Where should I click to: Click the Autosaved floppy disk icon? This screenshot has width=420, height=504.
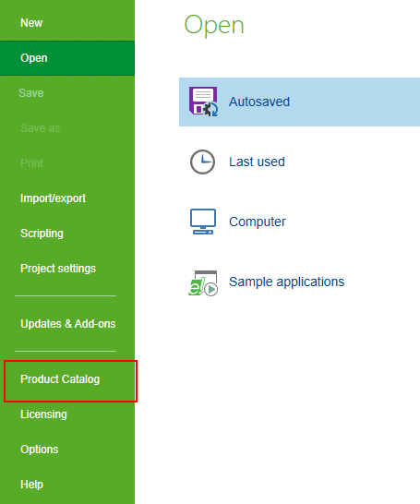(203, 102)
